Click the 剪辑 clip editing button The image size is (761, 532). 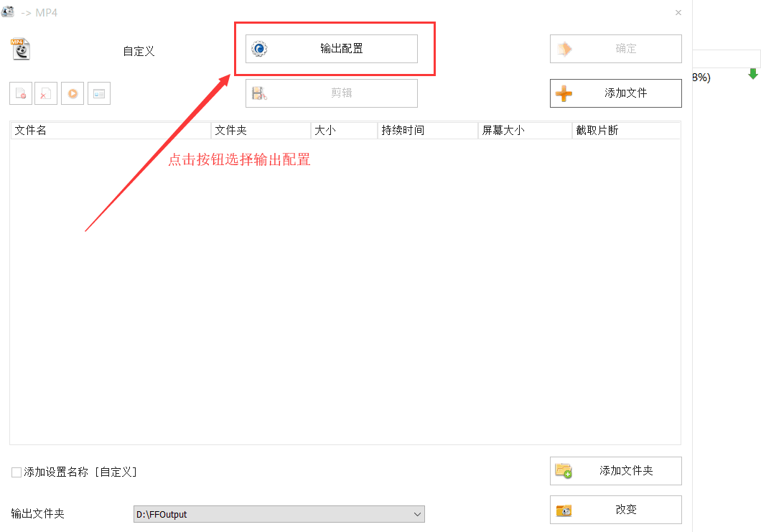[331, 93]
